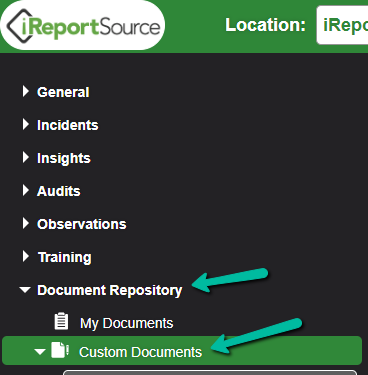The image size is (368, 375).
Task: Select the Custom Documents item text
Action: pos(140,352)
